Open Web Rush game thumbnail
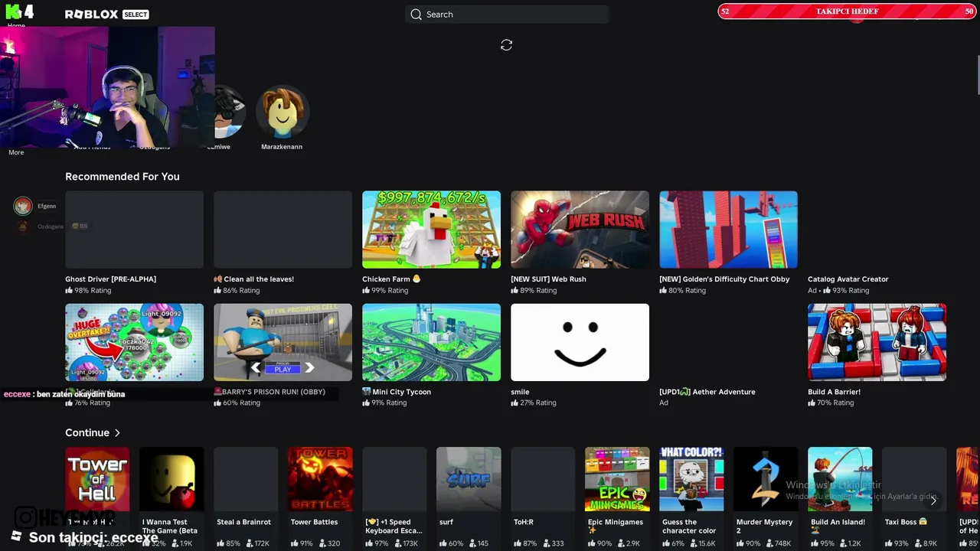This screenshot has width=980, height=551. click(580, 230)
